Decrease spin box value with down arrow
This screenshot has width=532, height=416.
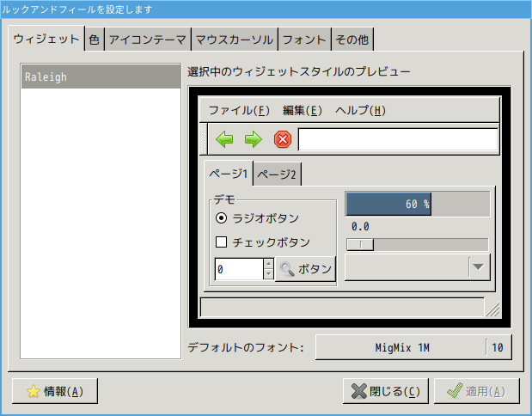coord(268,274)
